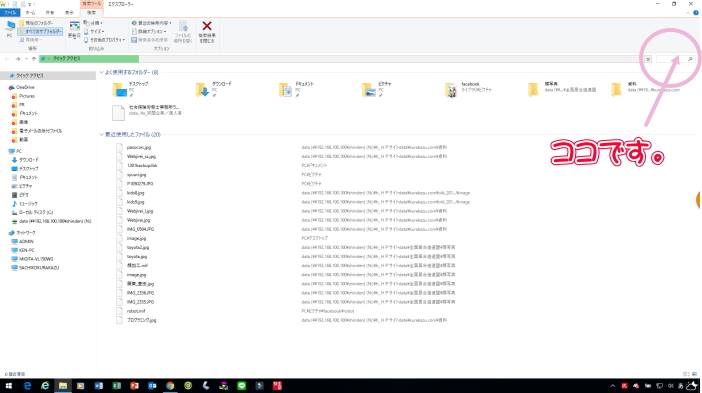Open the Downloads folder under frequent folders
This screenshot has height=393, width=702.
click(214, 89)
